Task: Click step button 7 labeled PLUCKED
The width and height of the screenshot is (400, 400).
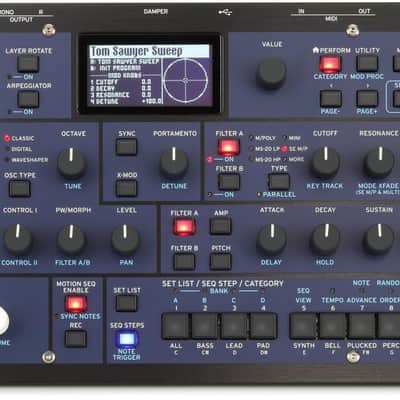Action: tap(362, 326)
